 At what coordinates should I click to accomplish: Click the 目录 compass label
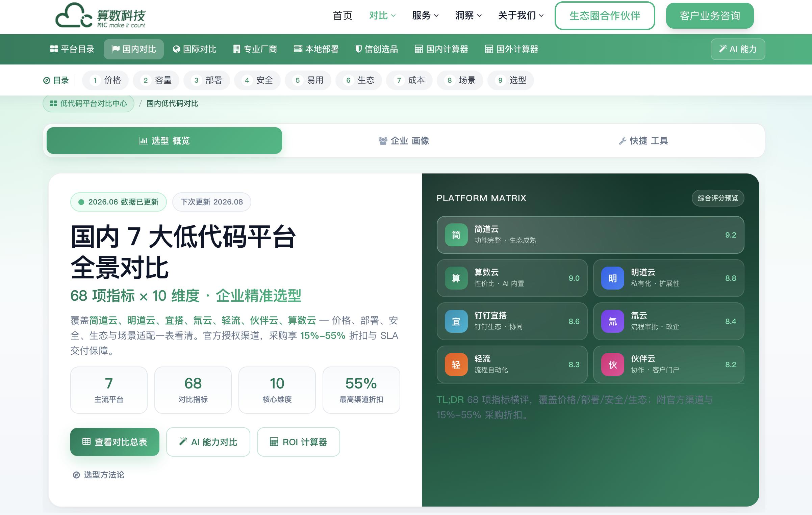[56, 80]
